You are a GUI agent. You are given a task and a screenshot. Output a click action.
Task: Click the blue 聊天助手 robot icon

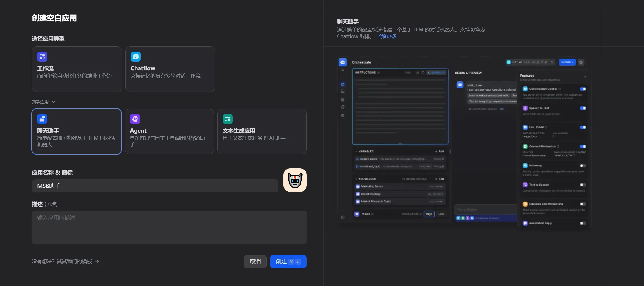click(42, 119)
